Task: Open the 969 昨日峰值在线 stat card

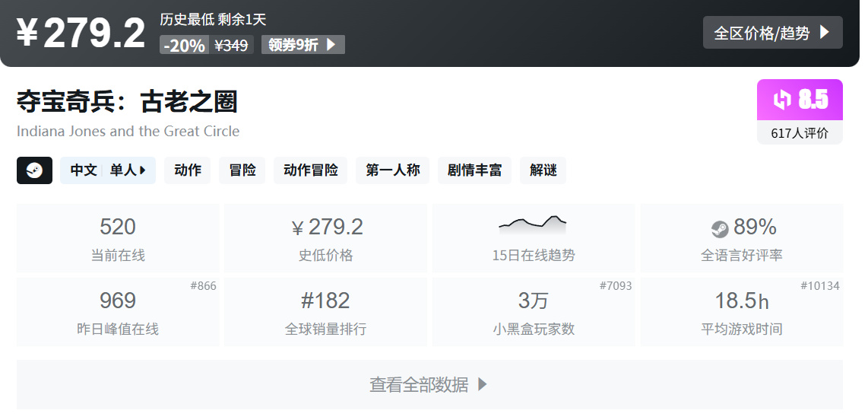Action: pos(117,312)
